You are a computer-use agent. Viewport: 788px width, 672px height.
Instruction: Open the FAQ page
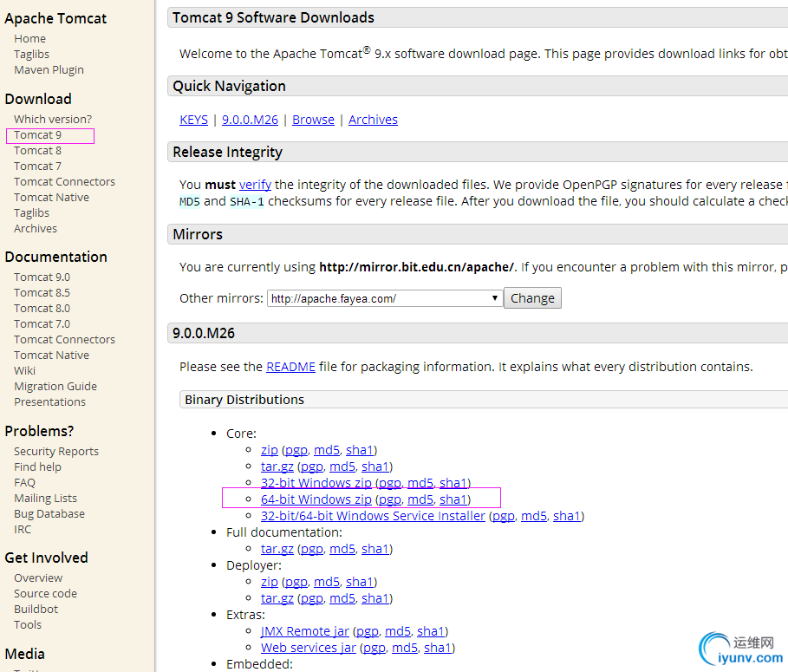point(24,482)
